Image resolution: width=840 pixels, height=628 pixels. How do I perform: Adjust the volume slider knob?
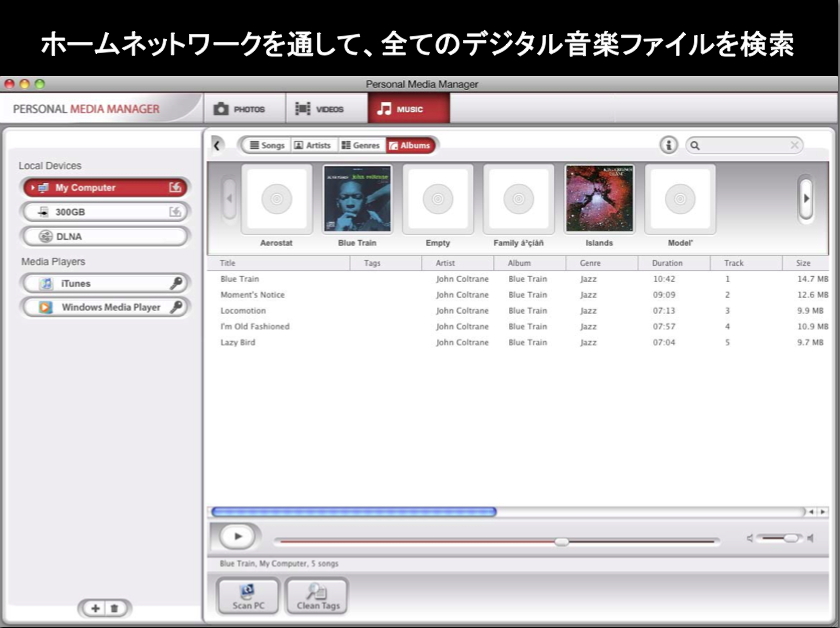click(x=791, y=538)
